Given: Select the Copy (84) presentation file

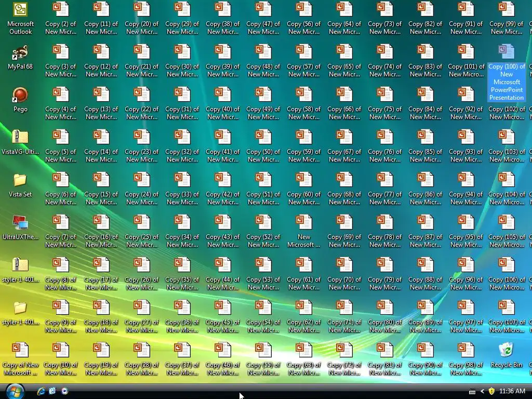Looking at the screenshot, I should click(425, 104).
